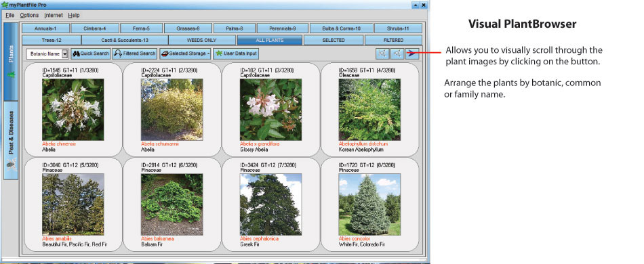Image resolution: width=644 pixels, height=264 pixels.
Task: Open User Data Input button
Action: (236, 53)
